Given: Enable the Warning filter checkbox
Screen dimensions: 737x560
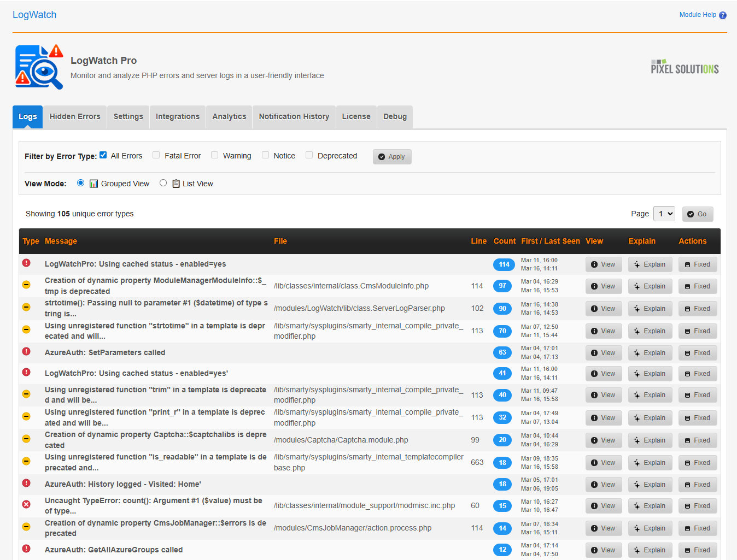Looking at the screenshot, I should coord(214,155).
